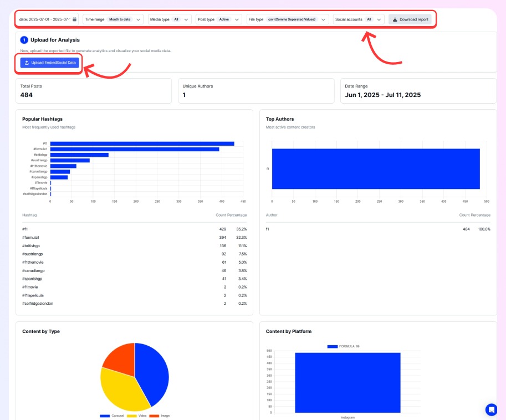Click the Total Posts stat card
Screen dimensions: 506x420
point(94,91)
